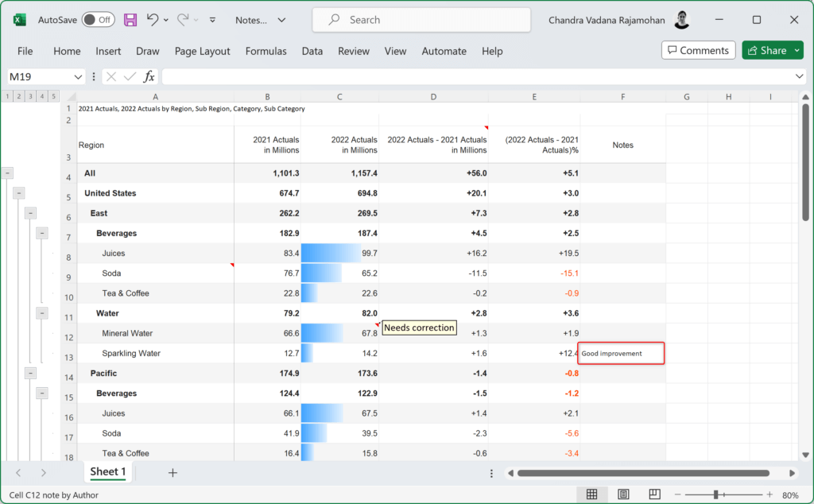Add a new sheet with the plus button
Screen dimensions: 814x504
pyautogui.click(x=172, y=472)
